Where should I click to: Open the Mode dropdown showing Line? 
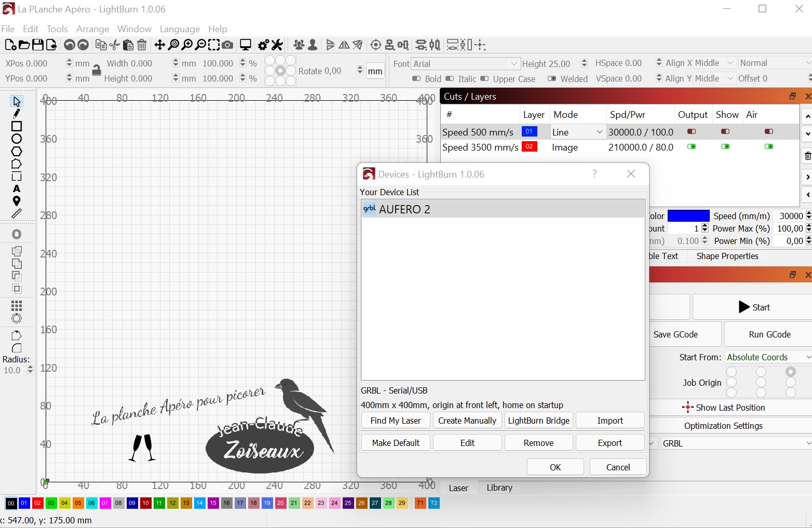pos(577,132)
